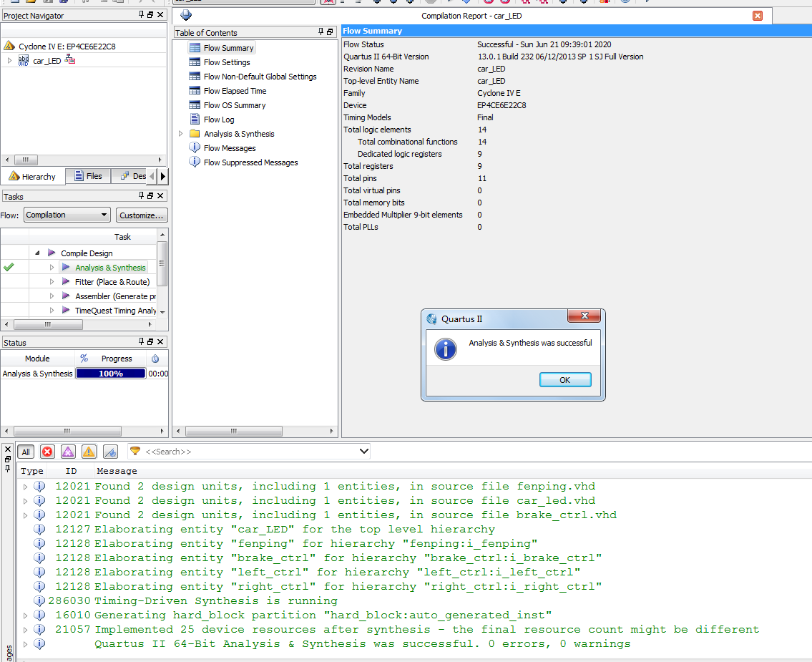Filter messages by critical warning purple triangle
The width and height of the screenshot is (812, 662).
68,452
